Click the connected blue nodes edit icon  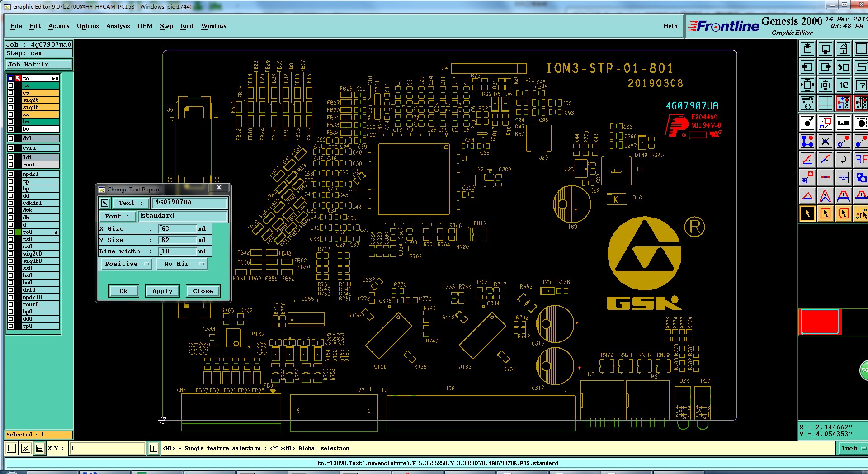tap(807, 141)
